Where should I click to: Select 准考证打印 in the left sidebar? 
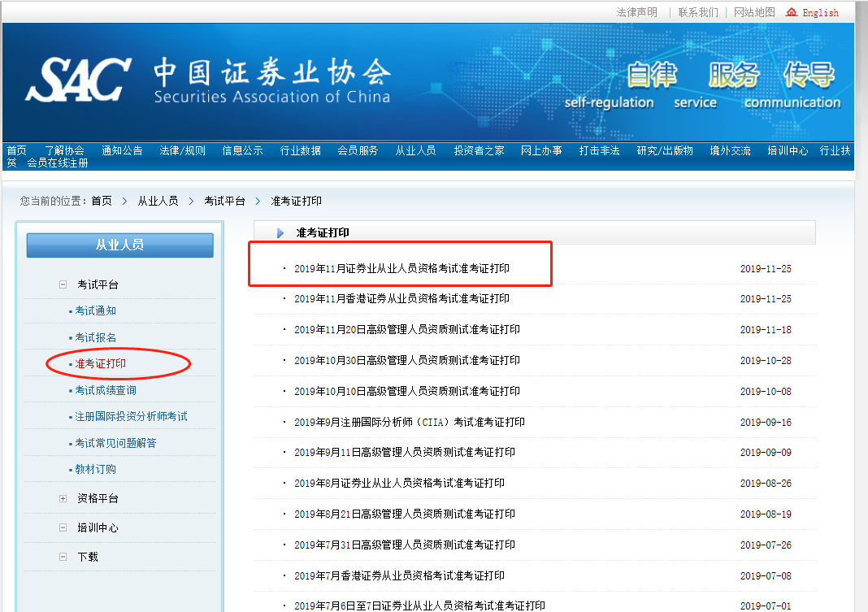[101, 363]
